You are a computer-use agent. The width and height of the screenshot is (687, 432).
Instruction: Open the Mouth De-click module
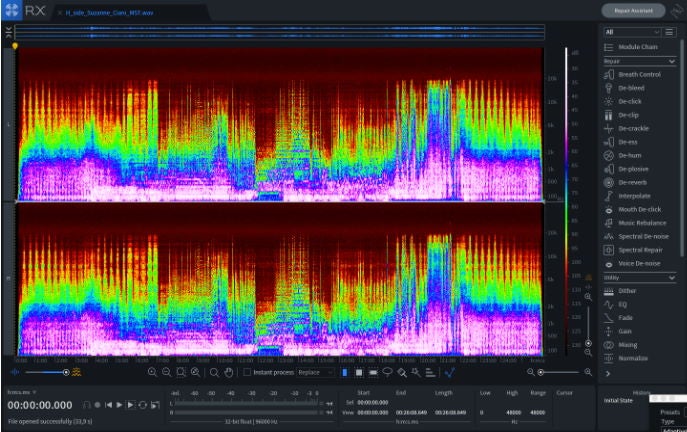coord(636,209)
